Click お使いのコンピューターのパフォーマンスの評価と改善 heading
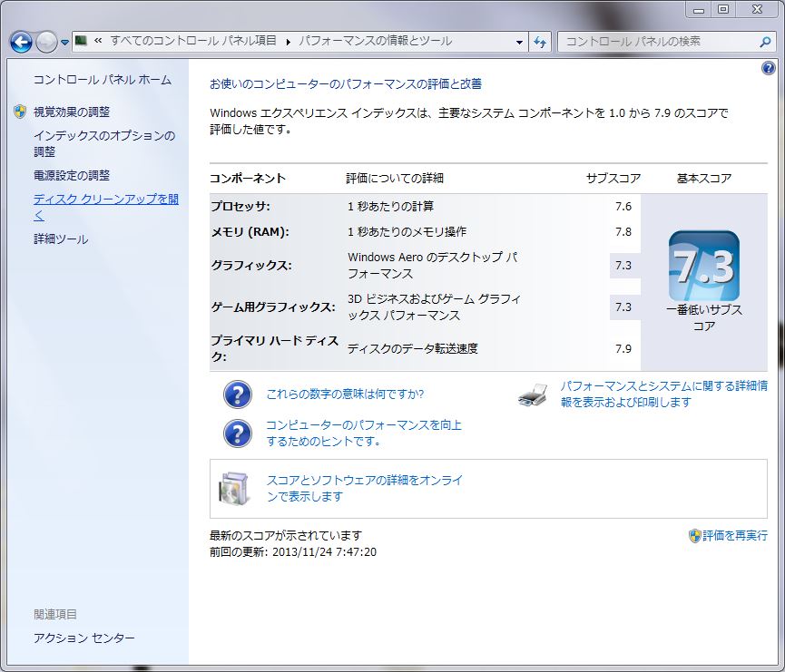The width and height of the screenshot is (785, 672). (346, 84)
